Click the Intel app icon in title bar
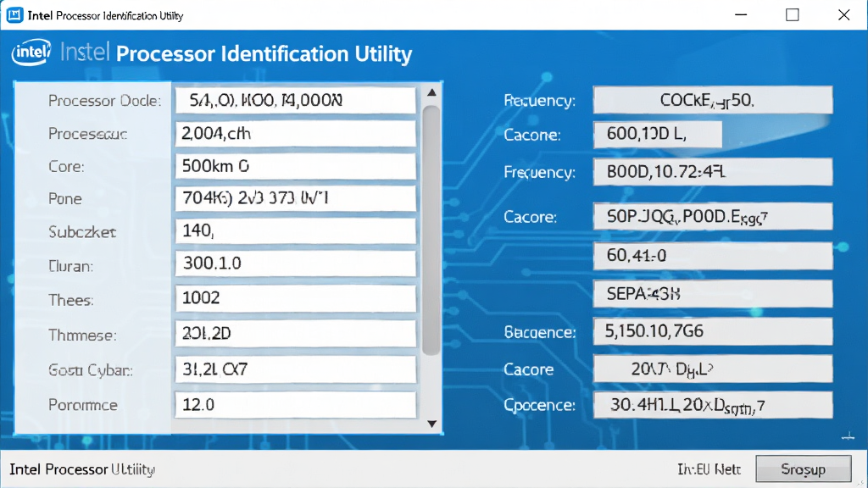Screen dimensions: 868x488 coord(14,15)
